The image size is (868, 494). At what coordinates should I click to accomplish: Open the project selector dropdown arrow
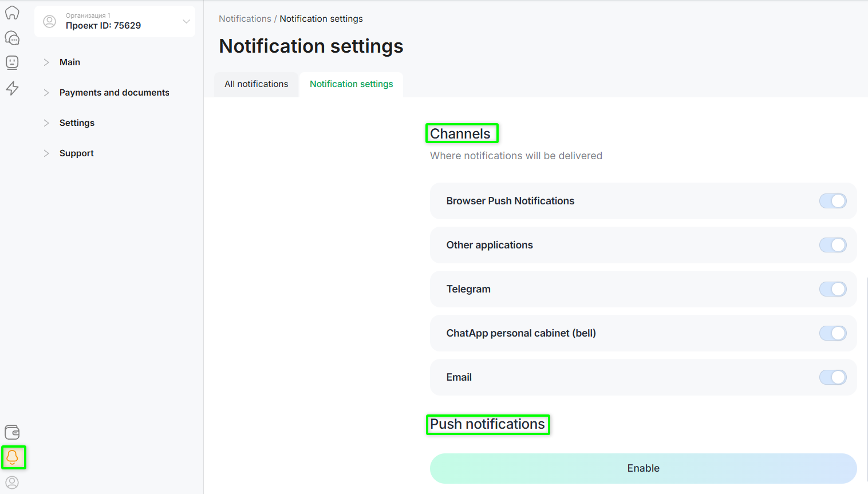click(x=186, y=22)
